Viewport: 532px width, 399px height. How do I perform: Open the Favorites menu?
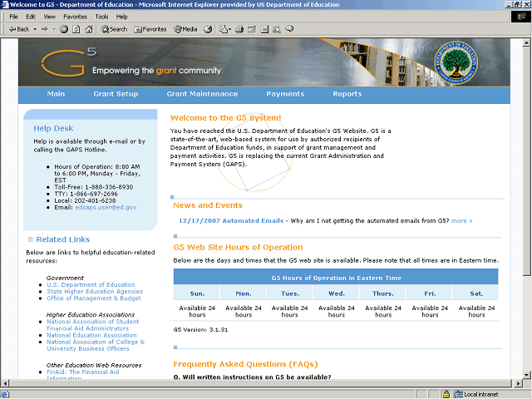tap(75, 17)
